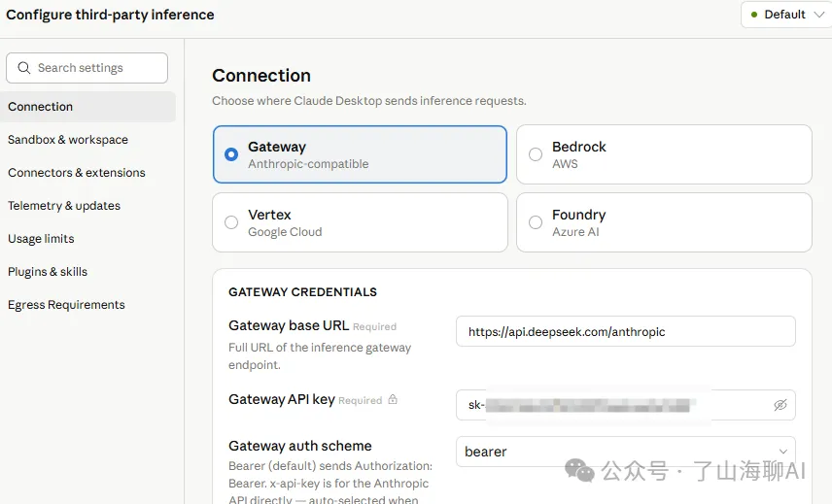Focus the Search settings field
The height and width of the screenshot is (504, 832).
87,68
